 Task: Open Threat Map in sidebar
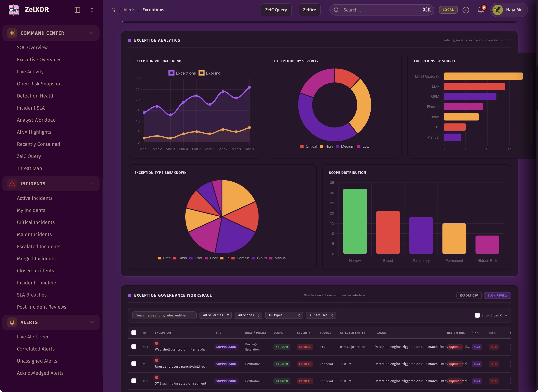[29, 168]
